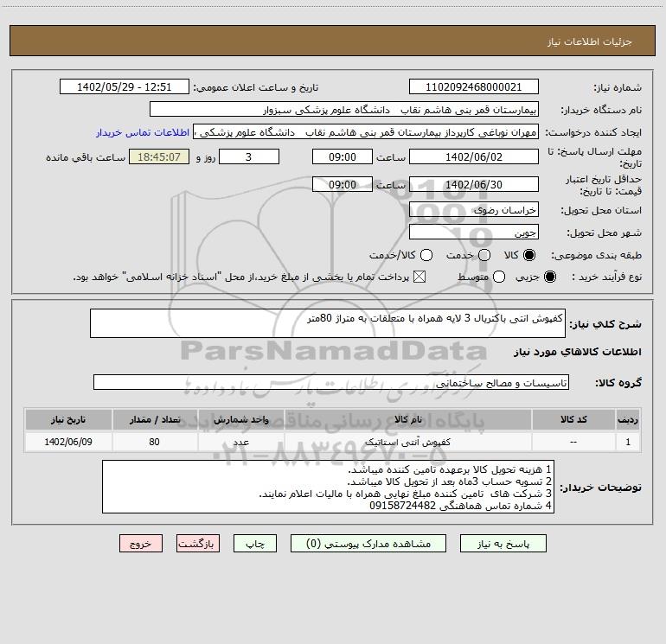Click the row number cell 1
666x644 pixels.
(628, 442)
